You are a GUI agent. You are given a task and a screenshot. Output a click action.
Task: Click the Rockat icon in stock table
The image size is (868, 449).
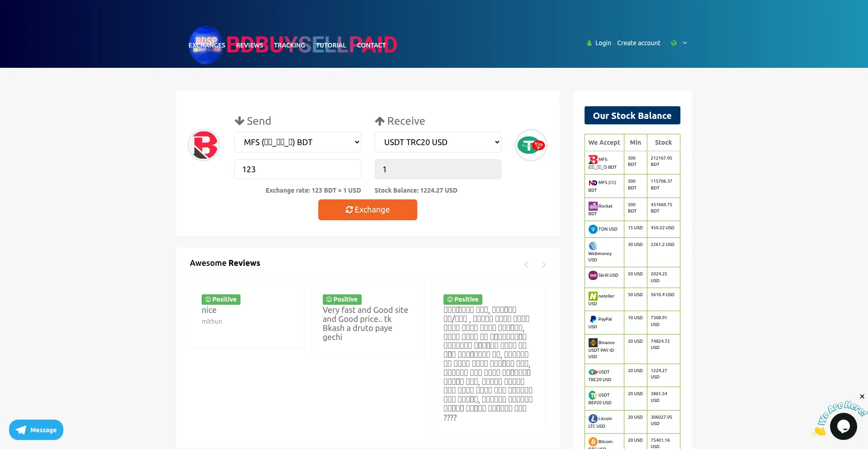pyautogui.click(x=593, y=206)
